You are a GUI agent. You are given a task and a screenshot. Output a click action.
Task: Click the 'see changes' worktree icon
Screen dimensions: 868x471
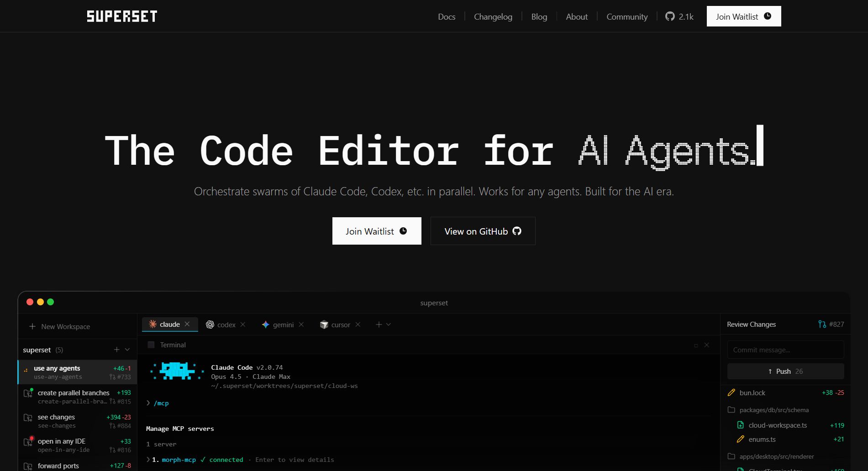pyautogui.click(x=28, y=418)
